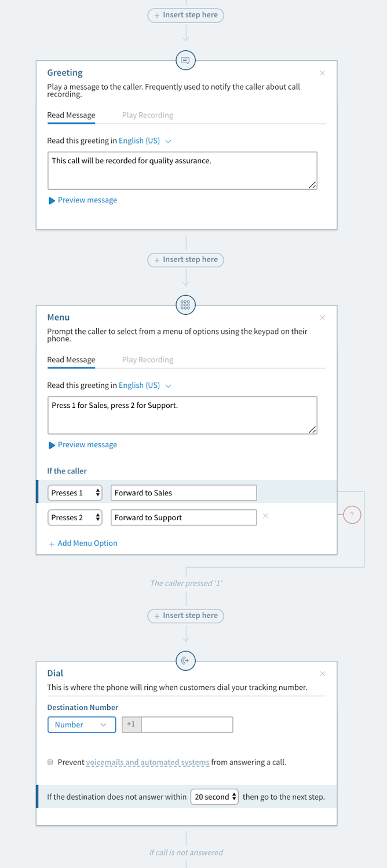Switch Menu to the Play Recording tab
Screen dimensions: 387x868
[147, 360]
